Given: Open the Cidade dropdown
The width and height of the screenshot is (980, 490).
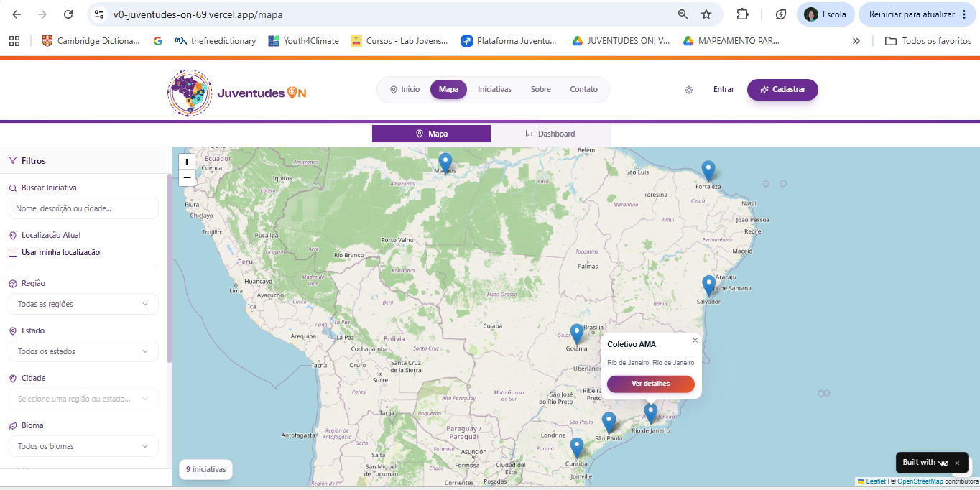Looking at the screenshot, I should click(x=83, y=399).
